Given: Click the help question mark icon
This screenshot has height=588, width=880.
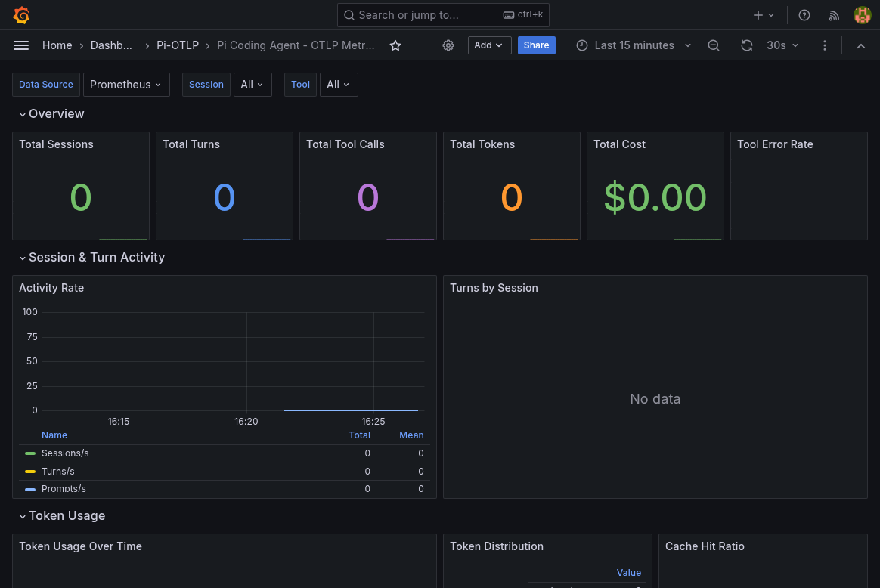Looking at the screenshot, I should pos(804,15).
